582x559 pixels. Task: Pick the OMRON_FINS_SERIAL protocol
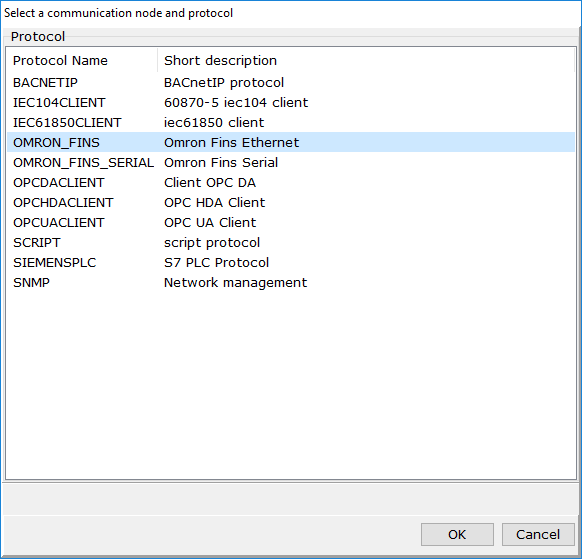pos(291,163)
